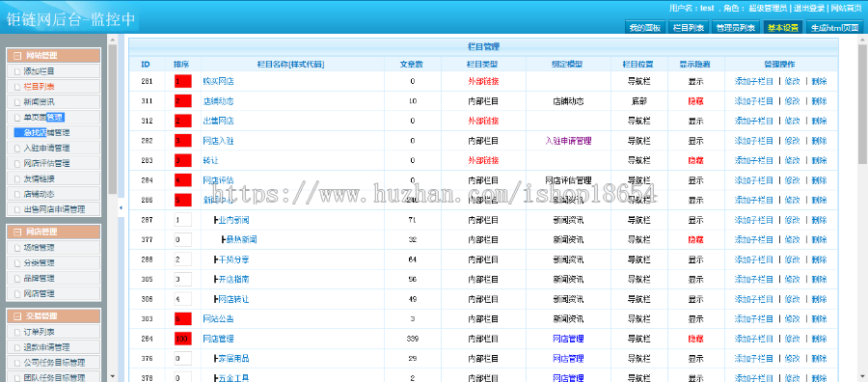Click 修改 in the 网站公告 row
The height and width of the screenshot is (382, 868).
792,319
